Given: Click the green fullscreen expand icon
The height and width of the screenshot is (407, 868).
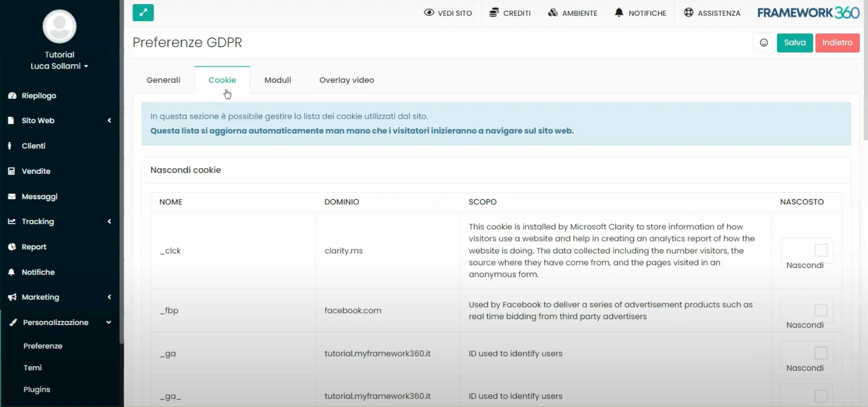Looking at the screenshot, I should [143, 13].
